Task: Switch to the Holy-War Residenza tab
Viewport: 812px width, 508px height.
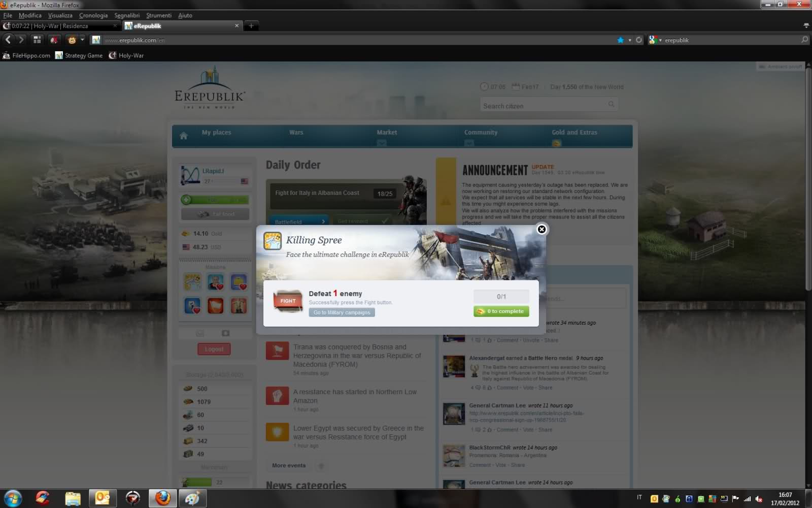Action: pyautogui.click(x=61, y=26)
